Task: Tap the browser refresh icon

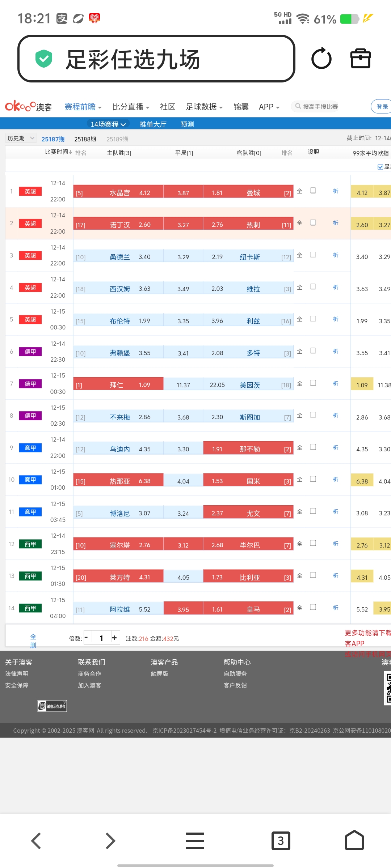Action: point(321,59)
